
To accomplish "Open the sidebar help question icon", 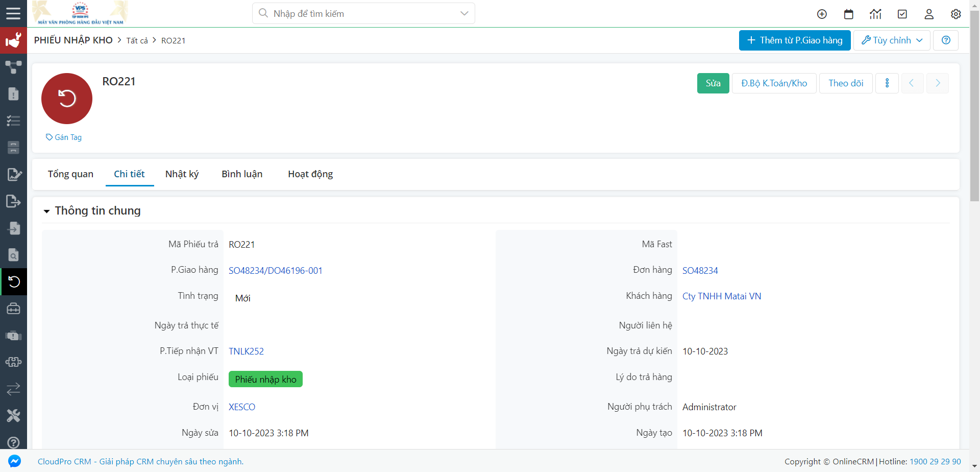I will pyautogui.click(x=13, y=442).
